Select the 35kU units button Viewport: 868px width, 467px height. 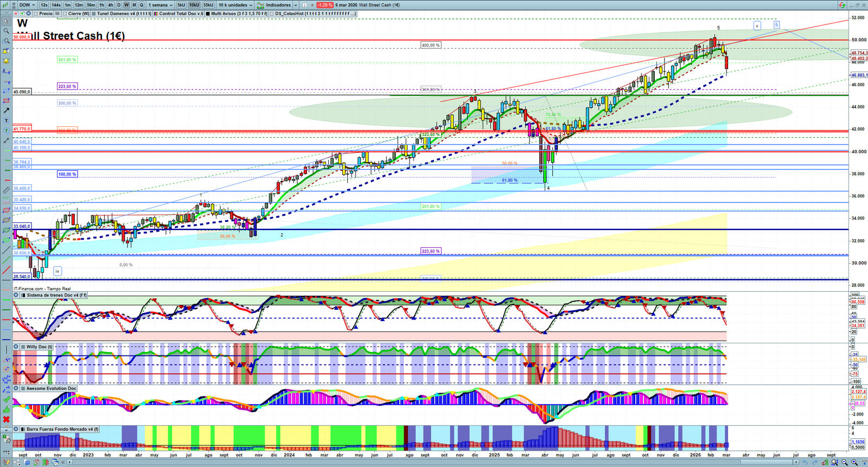208,5
